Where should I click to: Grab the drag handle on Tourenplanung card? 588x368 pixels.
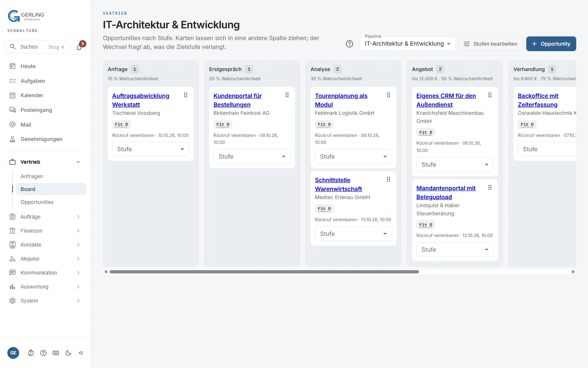388,95
